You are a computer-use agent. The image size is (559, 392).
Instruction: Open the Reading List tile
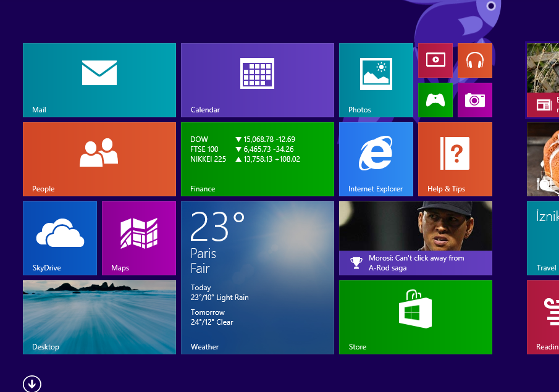tap(543, 317)
